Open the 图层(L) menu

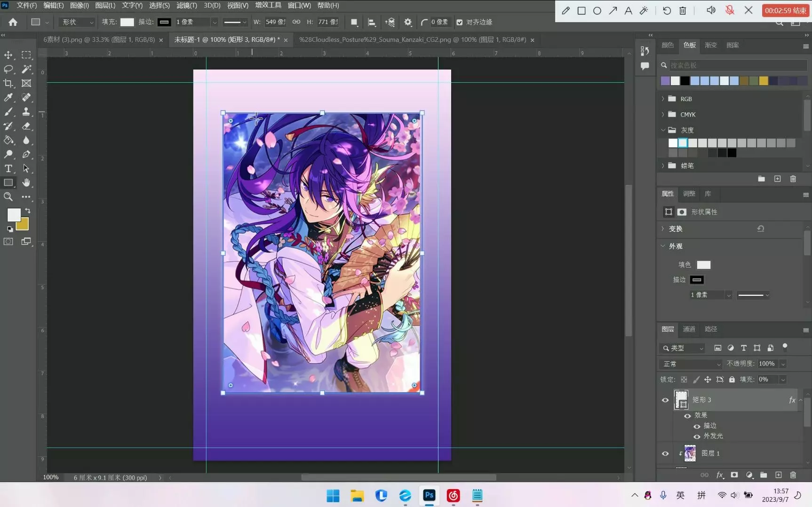pos(105,5)
